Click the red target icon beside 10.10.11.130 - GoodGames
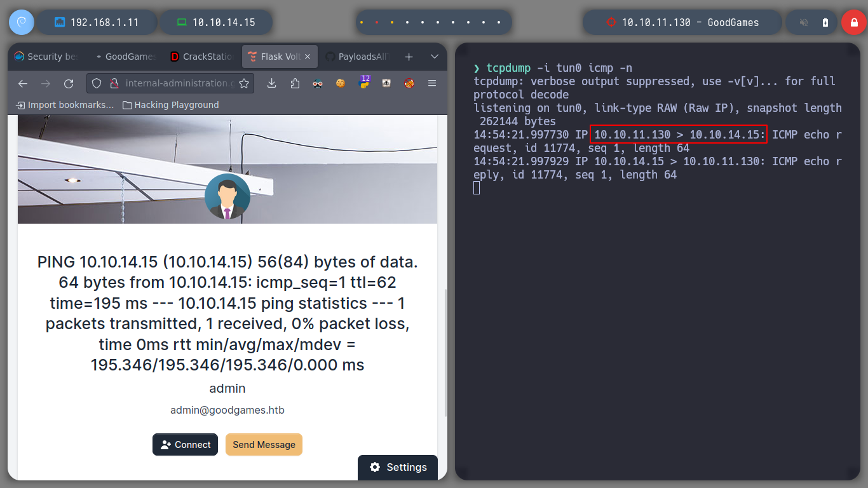This screenshot has height=488, width=868. pos(611,22)
